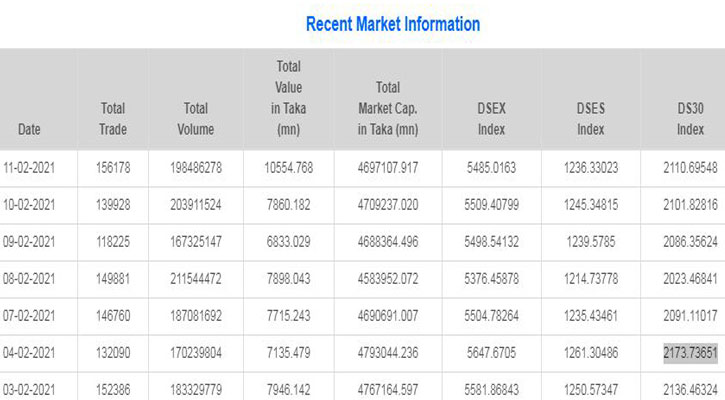Image resolution: width=725 pixels, height=400 pixels.
Task: Click Total Value in Taka header
Action: click(x=288, y=98)
